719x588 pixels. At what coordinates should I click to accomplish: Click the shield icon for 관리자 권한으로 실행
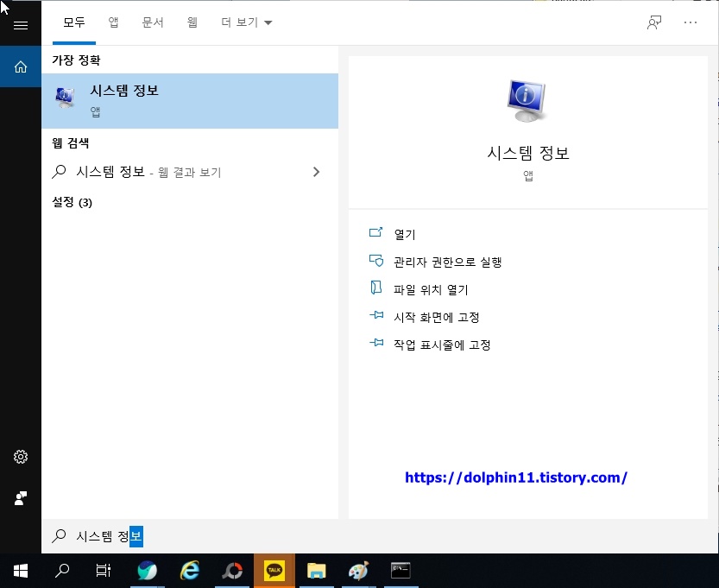pyautogui.click(x=376, y=261)
